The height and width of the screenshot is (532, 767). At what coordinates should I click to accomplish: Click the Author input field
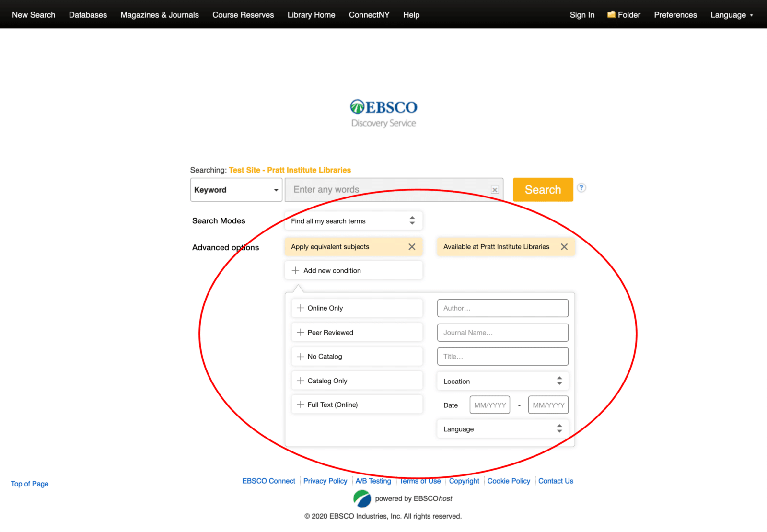tap(502, 308)
